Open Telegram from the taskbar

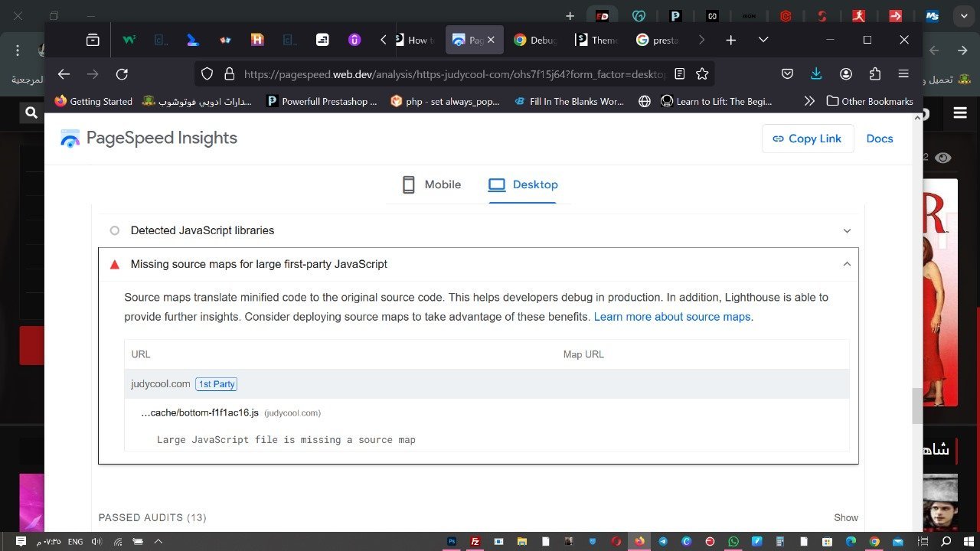point(663,541)
